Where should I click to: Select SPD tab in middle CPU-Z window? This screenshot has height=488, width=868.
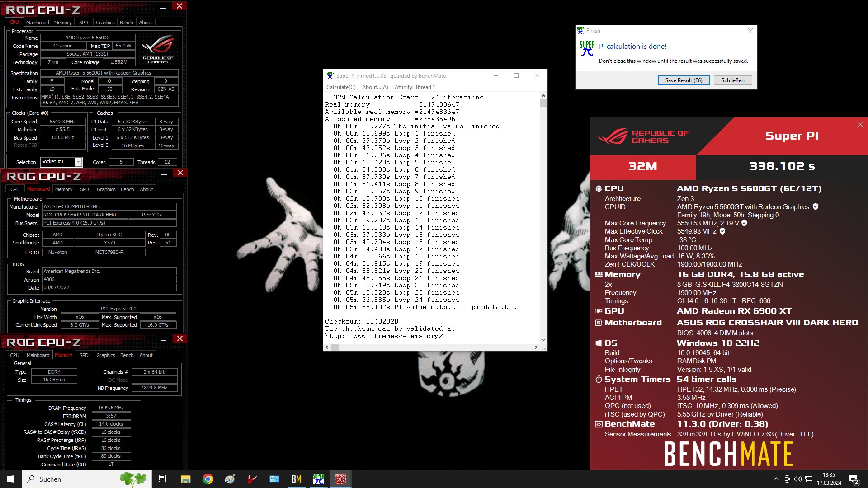point(85,189)
